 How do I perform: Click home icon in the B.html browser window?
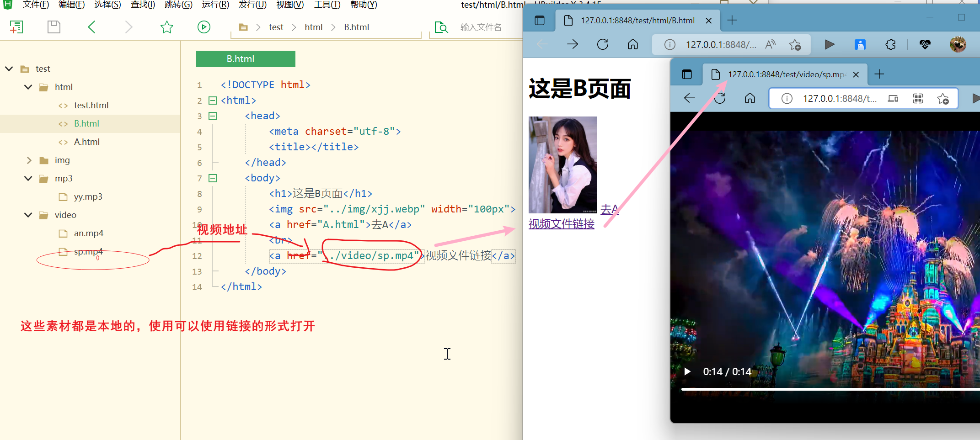click(x=633, y=44)
